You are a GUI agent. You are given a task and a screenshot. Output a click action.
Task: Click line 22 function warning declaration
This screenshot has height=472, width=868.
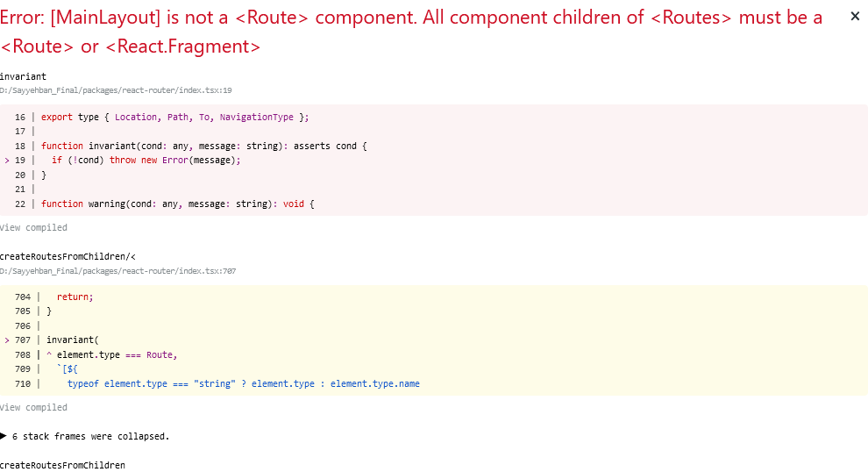pos(177,204)
